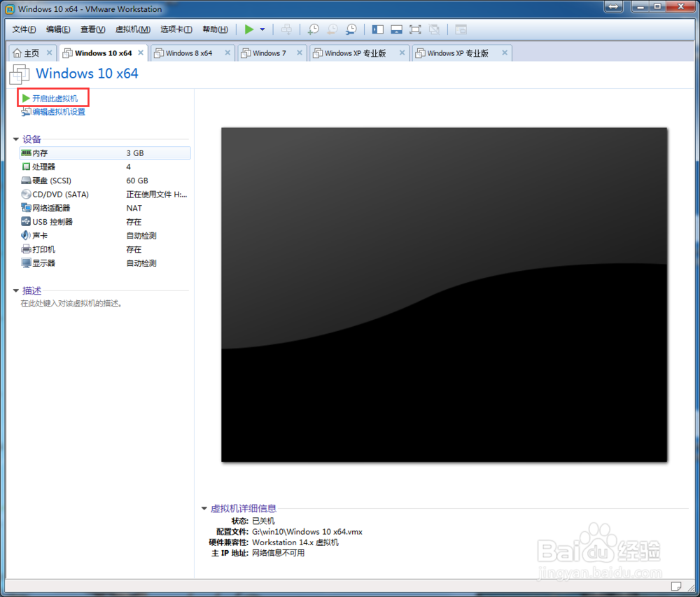Click the 60 GB disk value
The image size is (700, 597).
137,181
